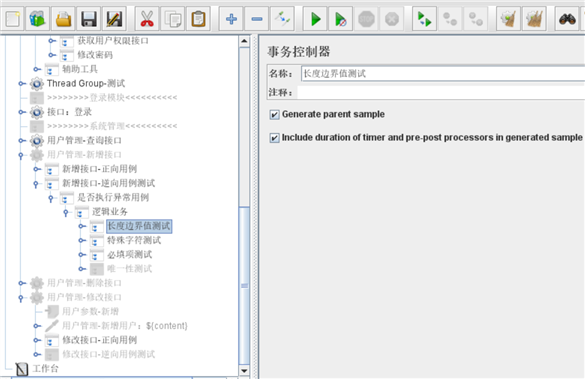
Task: Select the 必填项测试 tree node
Action: tap(129, 255)
